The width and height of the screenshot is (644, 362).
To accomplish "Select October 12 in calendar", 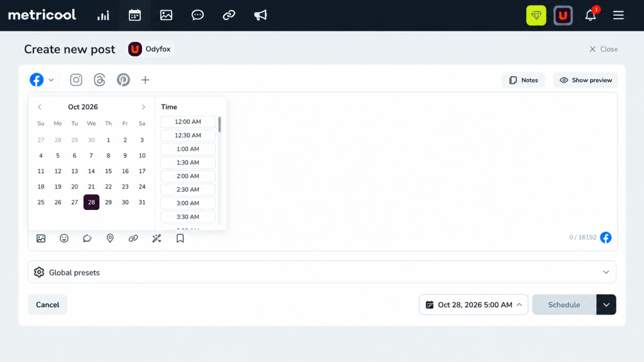I will (57, 171).
